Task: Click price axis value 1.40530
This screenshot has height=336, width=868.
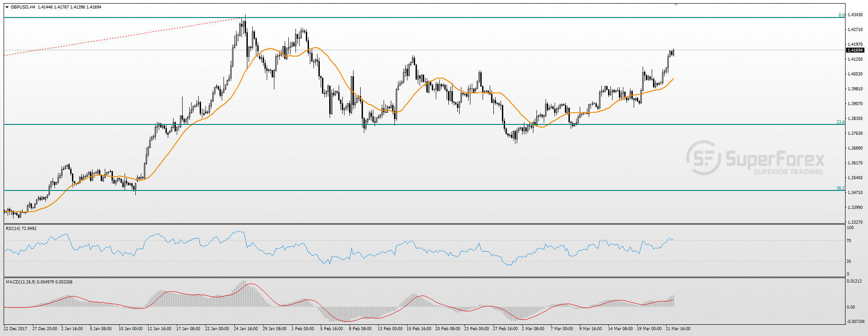Action: 855,74
